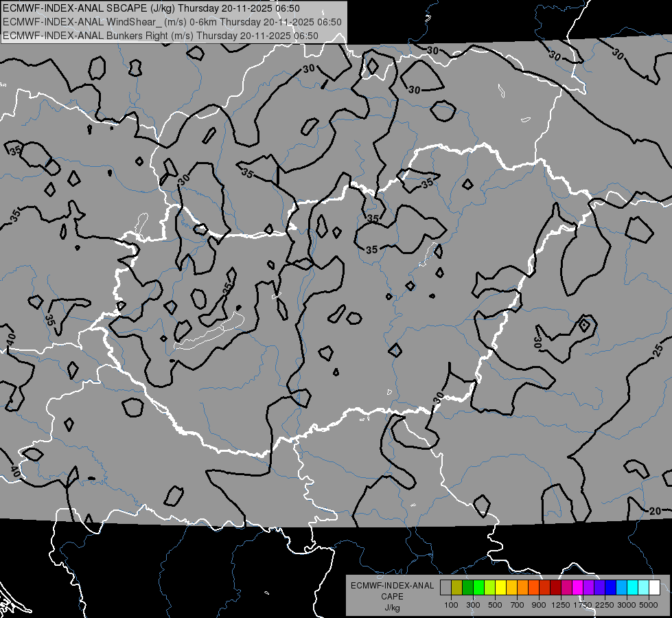Image resolution: width=672 pixels, height=618 pixels.
Task: Click ECMWF-INDEX-ANAL text in the legend box
Action: (x=392, y=586)
